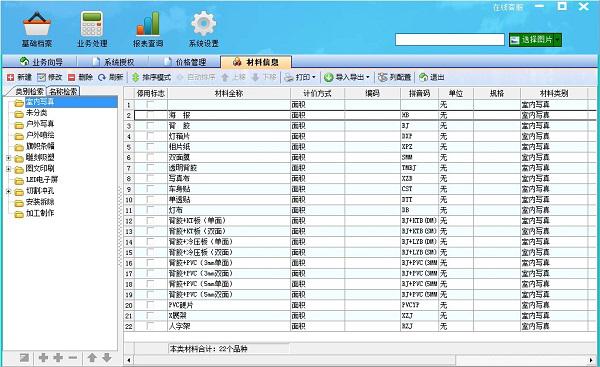Activate 排序模式 sort mode icon
The image size is (600, 367).
[135, 77]
